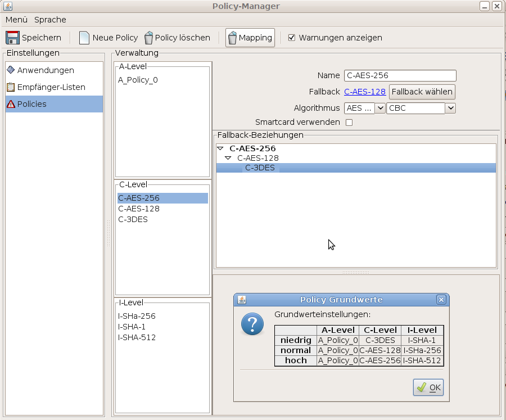Click the Neue Policy document icon
Image resolution: width=506 pixels, height=420 pixels.
click(x=84, y=38)
